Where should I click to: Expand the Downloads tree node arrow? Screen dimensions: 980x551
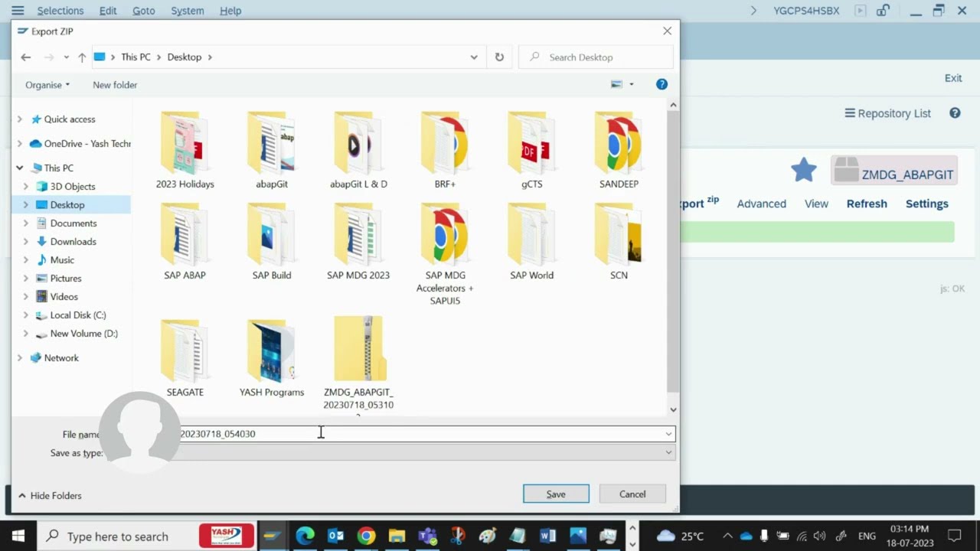pos(26,242)
